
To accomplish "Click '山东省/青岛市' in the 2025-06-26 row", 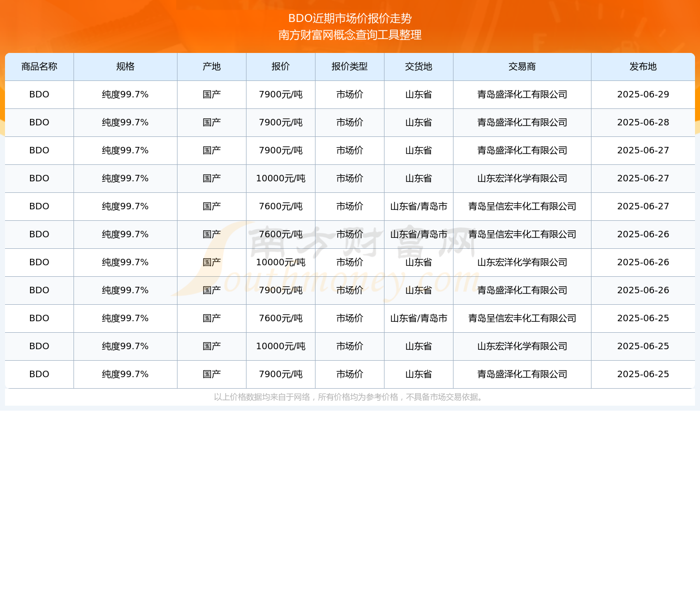I will pos(419,234).
